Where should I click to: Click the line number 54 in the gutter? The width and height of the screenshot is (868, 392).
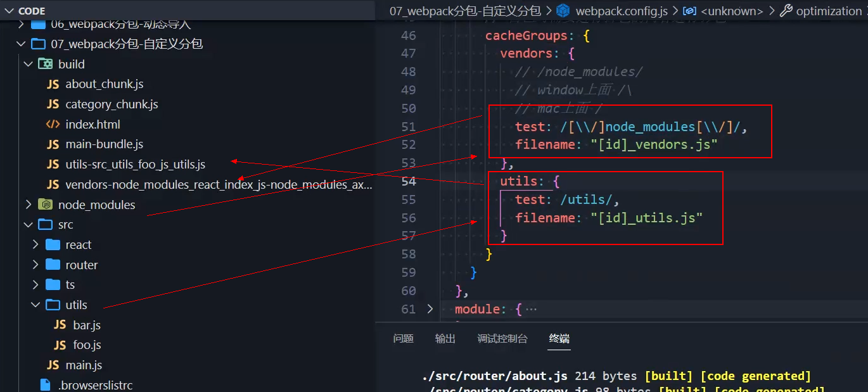[409, 181]
